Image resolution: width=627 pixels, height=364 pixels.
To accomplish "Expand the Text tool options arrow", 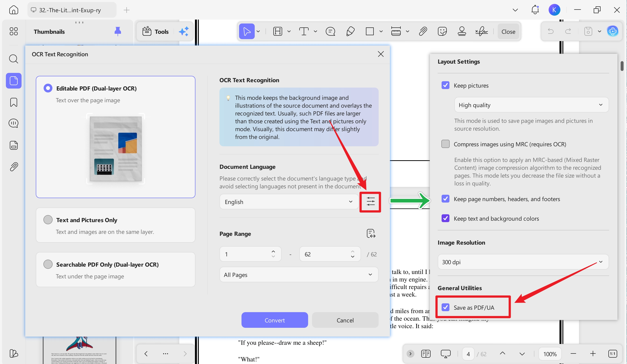I will [x=315, y=32].
